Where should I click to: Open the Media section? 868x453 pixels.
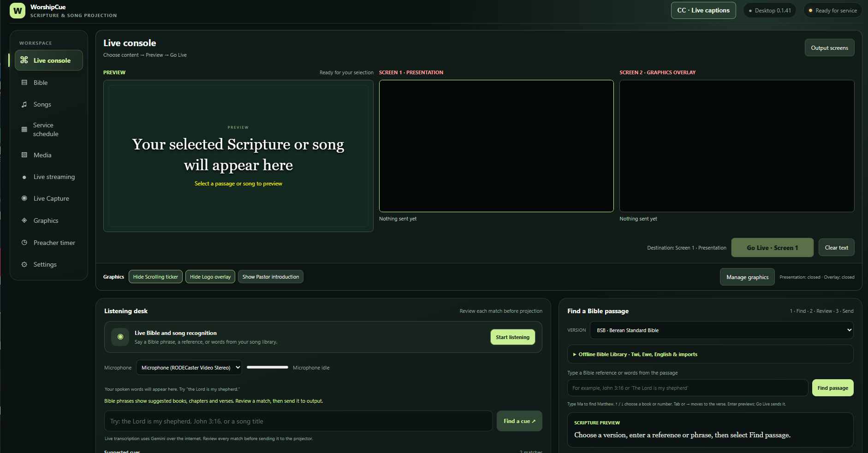tap(48, 155)
